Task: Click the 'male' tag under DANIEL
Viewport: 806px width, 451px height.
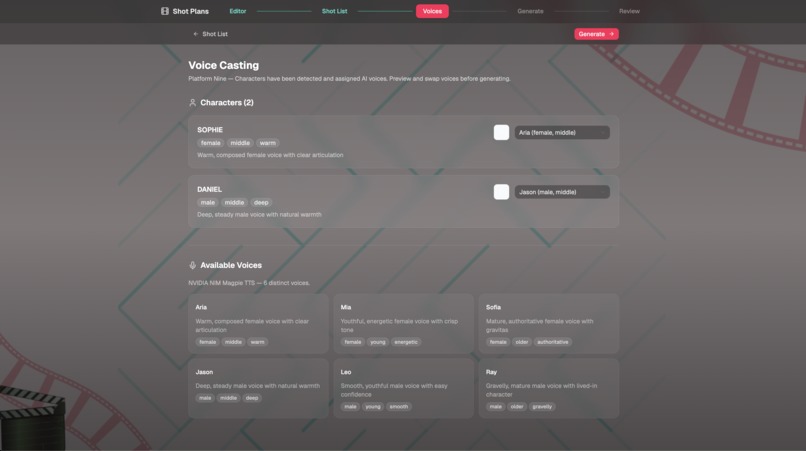Action: point(208,203)
